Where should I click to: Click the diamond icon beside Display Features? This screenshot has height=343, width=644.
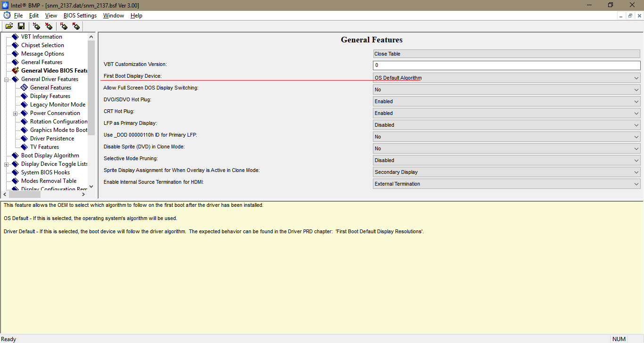(25, 96)
